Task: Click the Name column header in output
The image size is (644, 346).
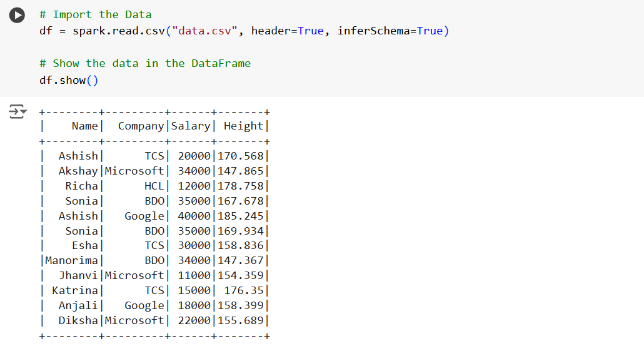Action: [x=84, y=126]
